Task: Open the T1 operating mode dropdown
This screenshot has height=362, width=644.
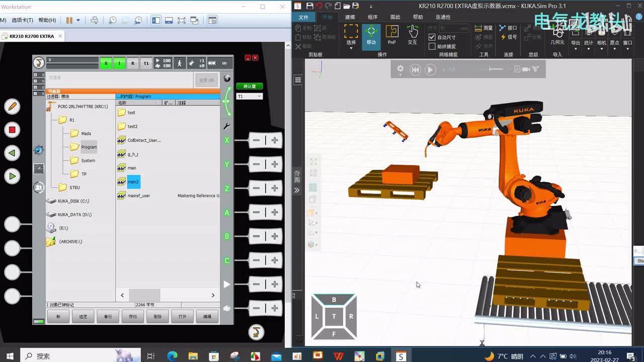Action: click(x=250, y=96)
